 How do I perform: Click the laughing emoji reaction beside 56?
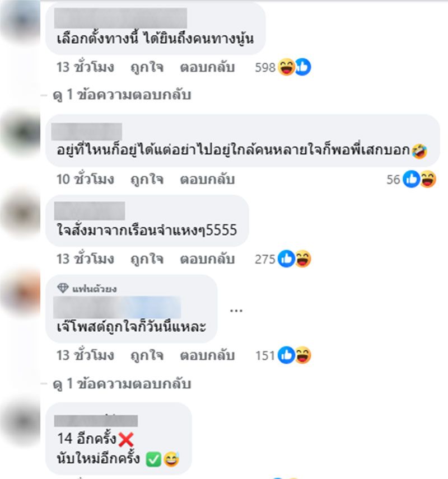(428, 179)
